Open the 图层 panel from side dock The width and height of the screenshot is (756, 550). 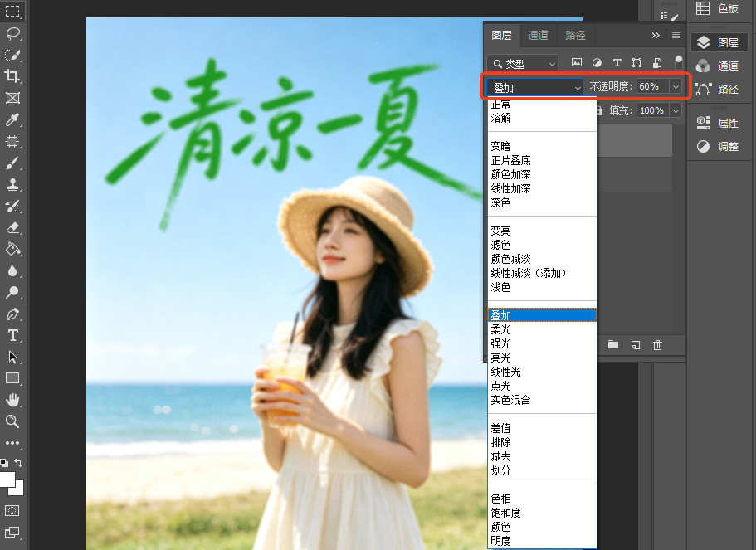coord(719,42)
